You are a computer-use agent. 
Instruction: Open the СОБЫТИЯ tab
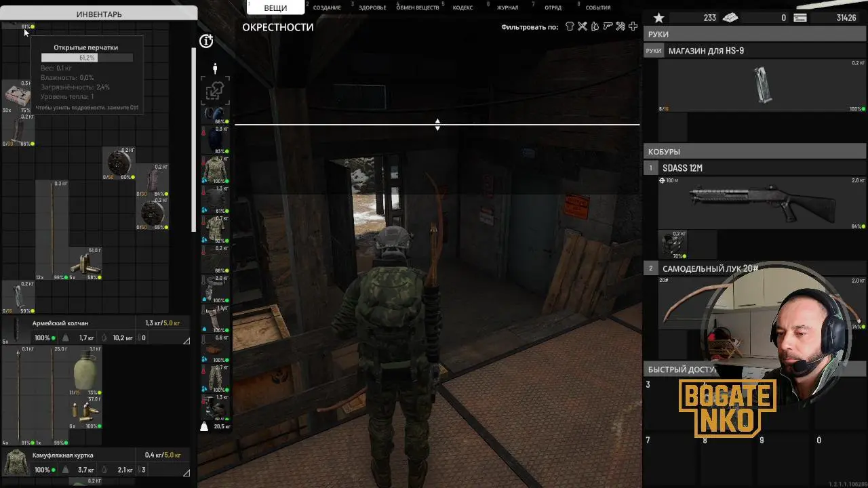pos(597,7)
